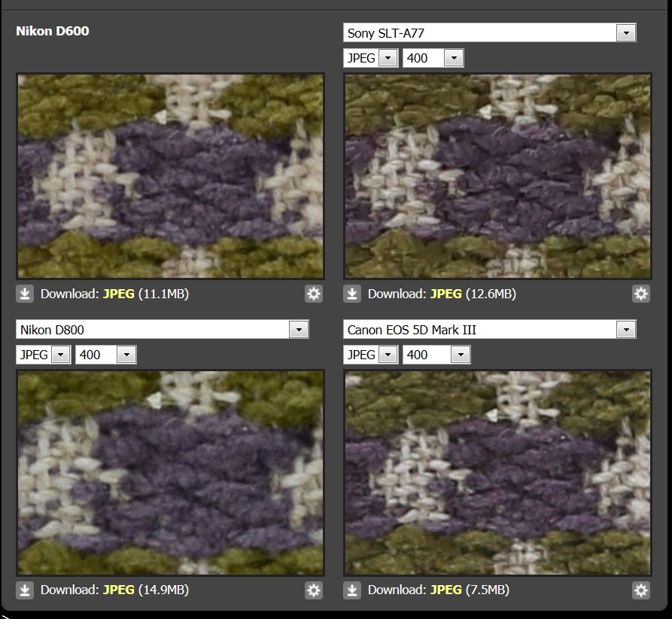Viewport: 672px width, 619px height.
Task: Download the 11.1MB JPEG from Nikon D600
Action: point(119,294)
